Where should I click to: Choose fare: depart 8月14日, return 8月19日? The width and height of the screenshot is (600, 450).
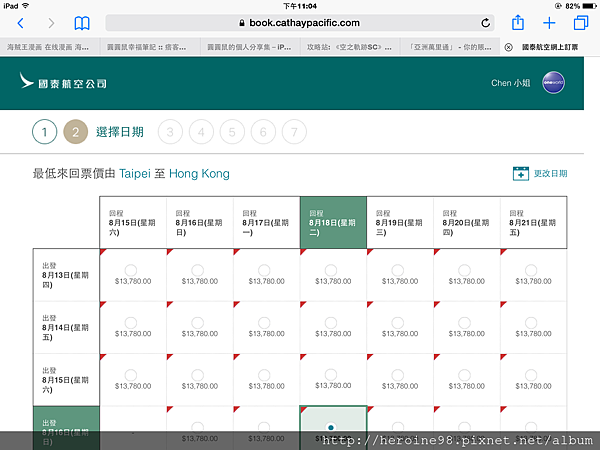click(x=398, y=323)
